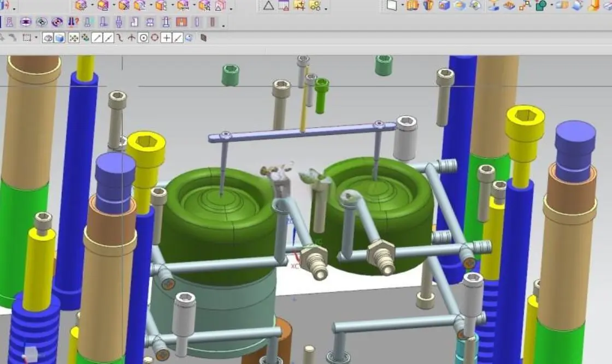Open the rectangular marquee selection icon
The image size is (612, 364).
27,38
